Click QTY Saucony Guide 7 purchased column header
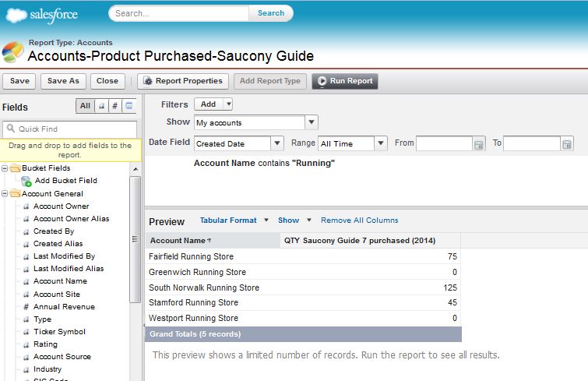 [x=370, y=241]
